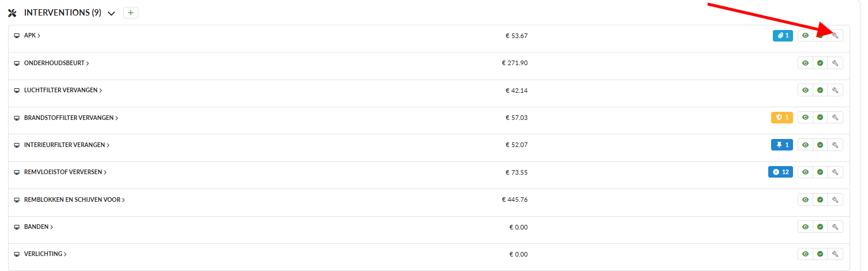Image resolution: width=868 pixels, height=271 pixels.
Task: Add a new intervention with the plus button
Action: 131,13
